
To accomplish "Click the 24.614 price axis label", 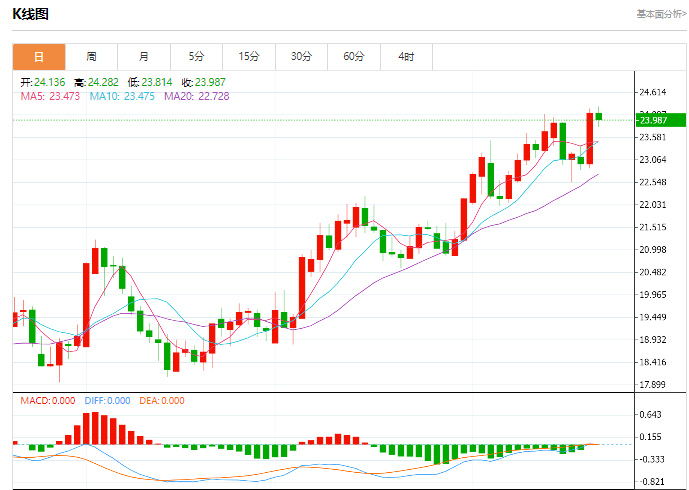I will coord(653,92).
